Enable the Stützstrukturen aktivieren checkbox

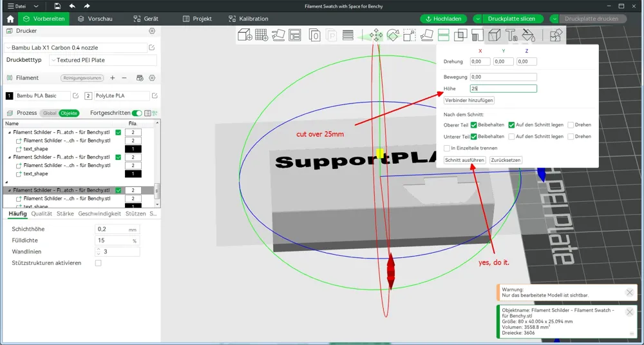click(98, 263)
